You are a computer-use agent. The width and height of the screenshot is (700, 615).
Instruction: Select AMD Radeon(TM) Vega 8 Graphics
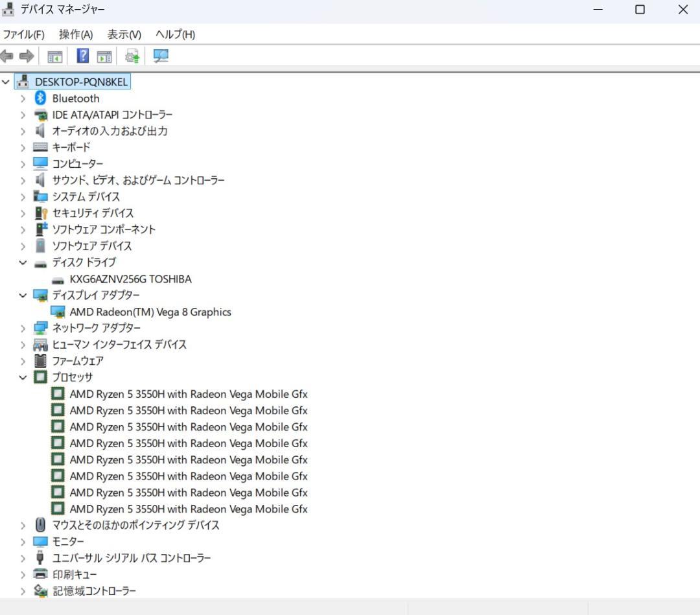(150, 312)
